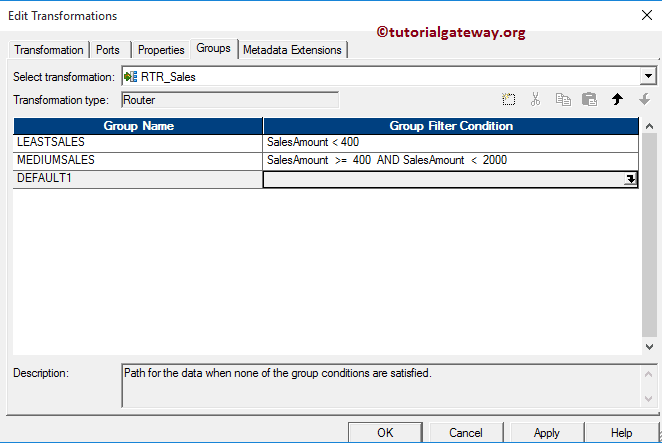
Task: Paste a group using the paste icon
Action: pyautogui.click(x=589, y=100)
